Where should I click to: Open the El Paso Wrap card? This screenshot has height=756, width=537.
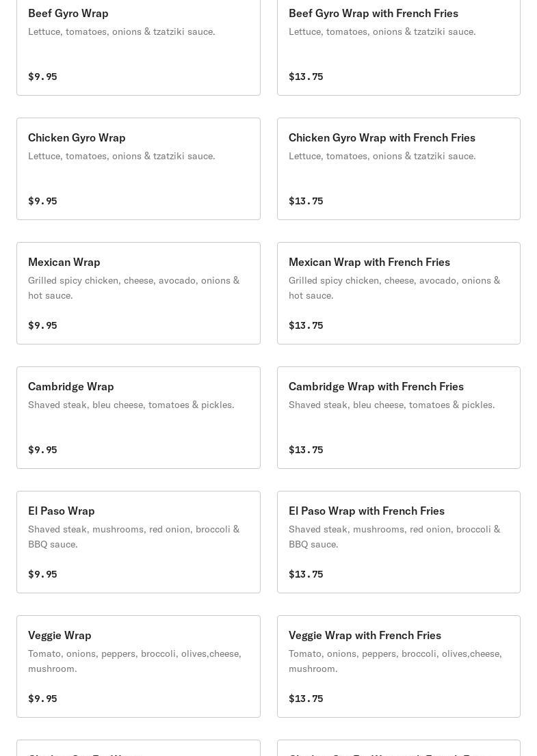[62, 511]
